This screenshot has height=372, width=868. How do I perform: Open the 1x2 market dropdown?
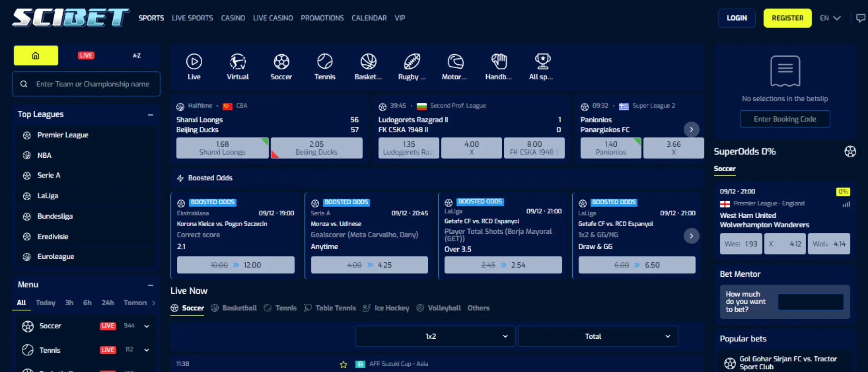435,336
